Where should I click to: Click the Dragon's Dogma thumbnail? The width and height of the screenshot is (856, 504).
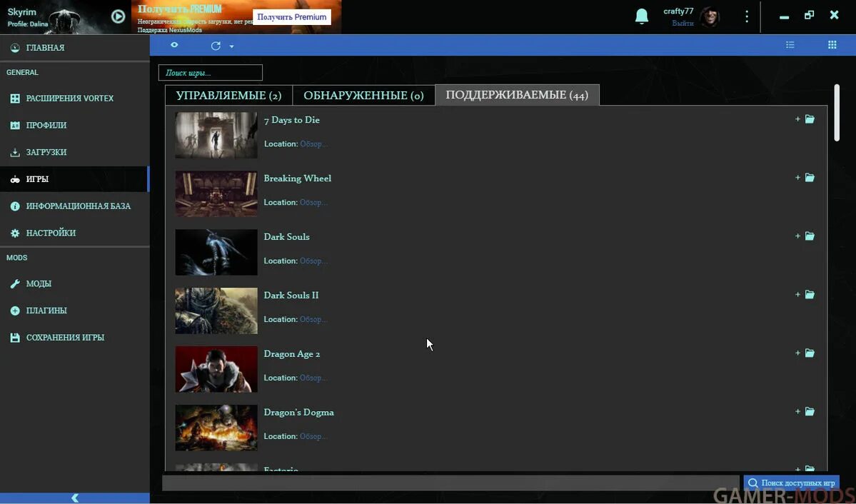point(216,428)
